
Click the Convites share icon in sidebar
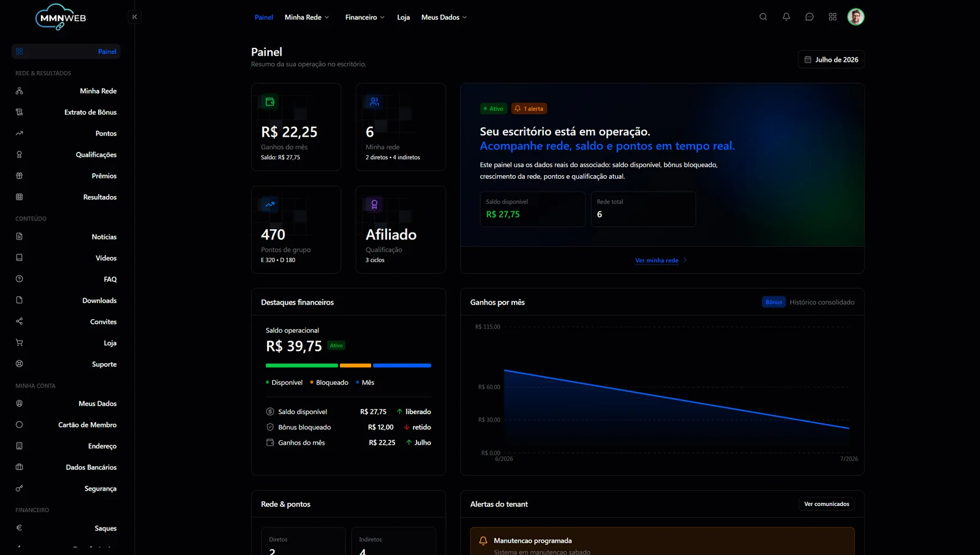20,322
